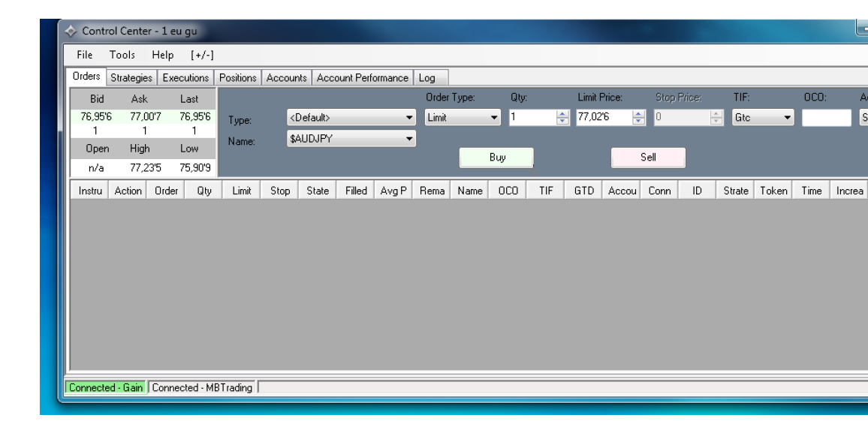Sort by the Strate column header
The image size is (868, 433).
coord(735,191)
